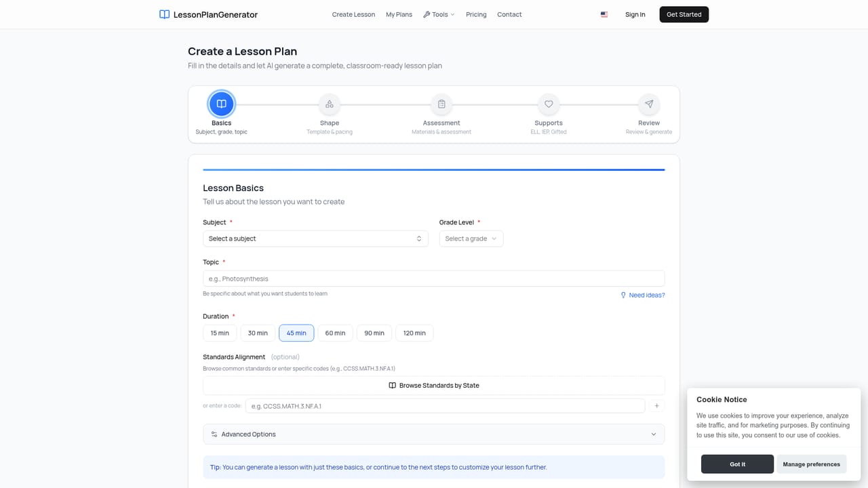The width and height of the screenshot is (868, 488).
Task: Expand the Tools menu in the navbar
Action: point(439,14)
